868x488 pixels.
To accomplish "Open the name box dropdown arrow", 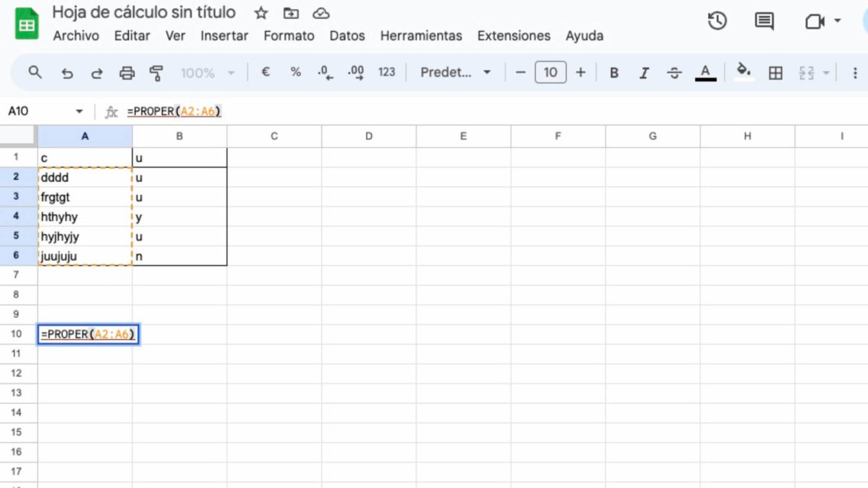I will tap(79, 111).
